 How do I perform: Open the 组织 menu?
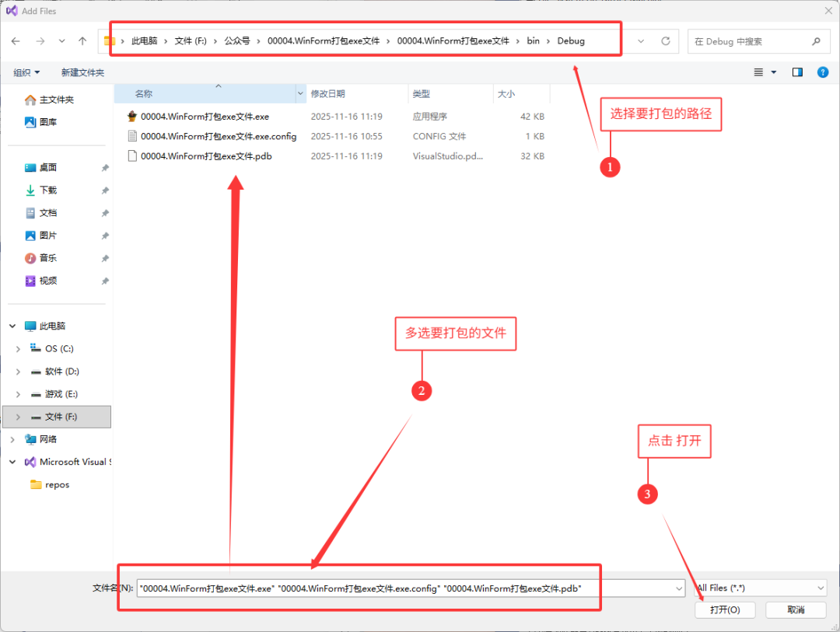26,72
